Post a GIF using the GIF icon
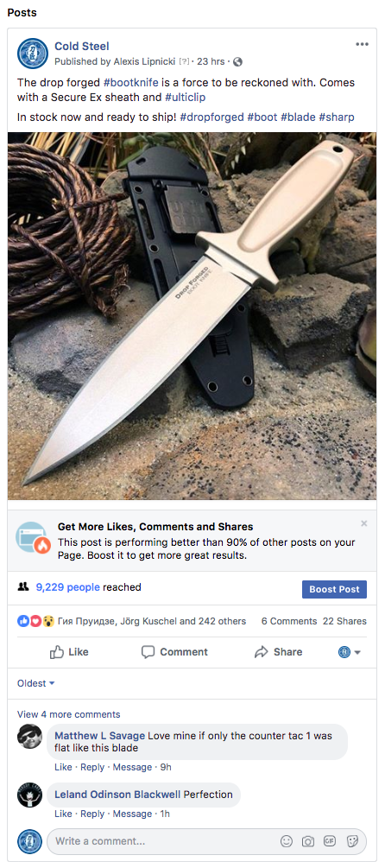 [330, 841]
